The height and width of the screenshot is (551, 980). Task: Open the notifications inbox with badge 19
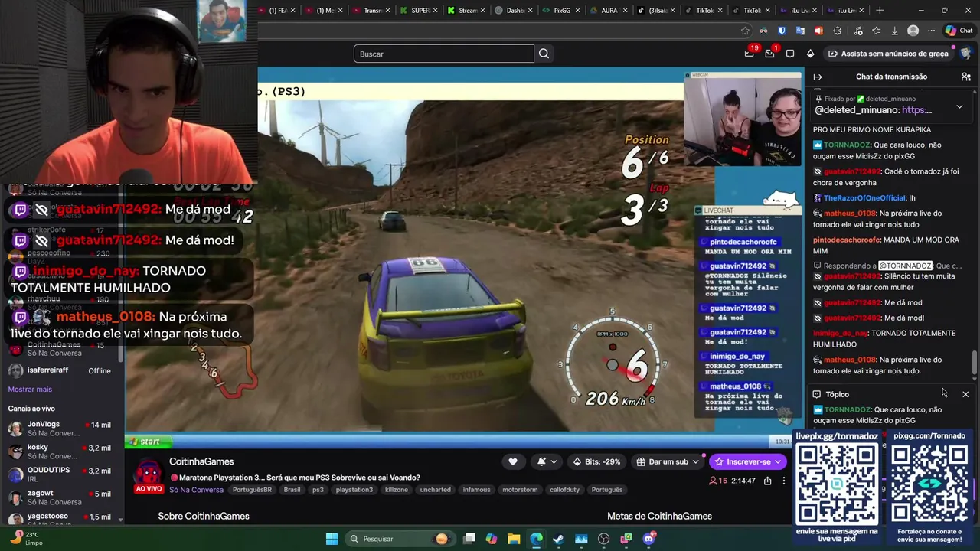click(750, 54)
